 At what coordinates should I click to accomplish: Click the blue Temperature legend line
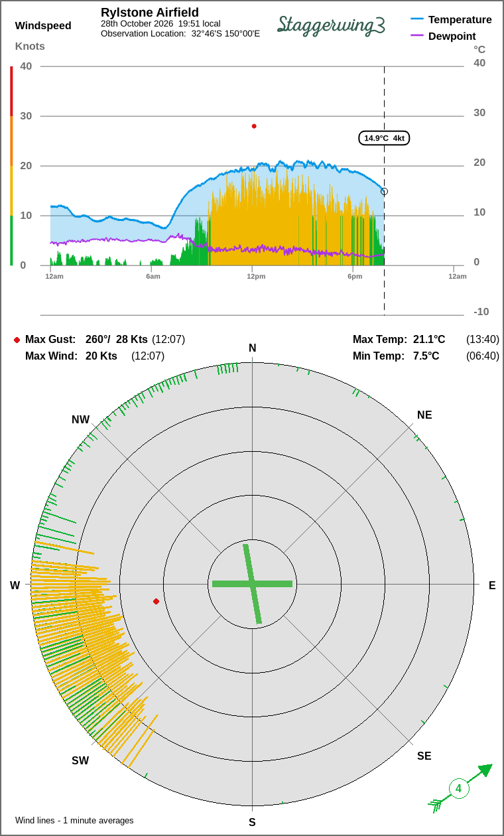[x=417, y=19]
